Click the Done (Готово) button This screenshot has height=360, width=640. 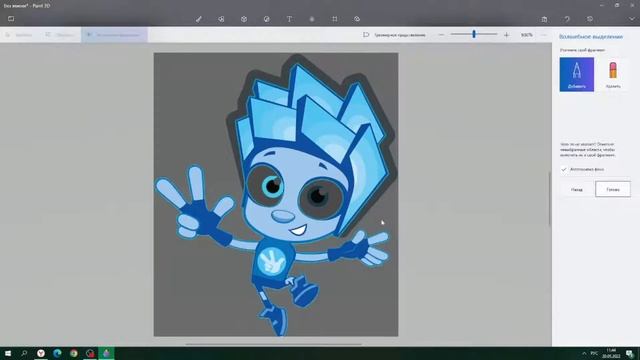pyautogui.click(x=613, y=189)
